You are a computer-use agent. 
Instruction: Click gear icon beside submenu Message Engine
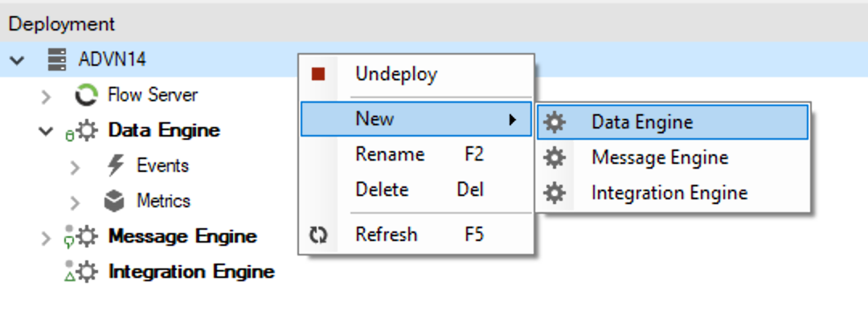[554, 157]
